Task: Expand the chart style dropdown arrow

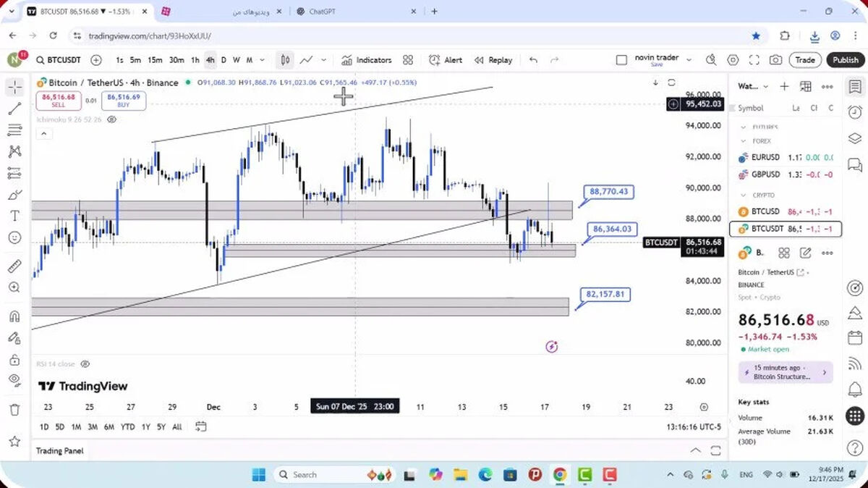Action: (323, 60)
